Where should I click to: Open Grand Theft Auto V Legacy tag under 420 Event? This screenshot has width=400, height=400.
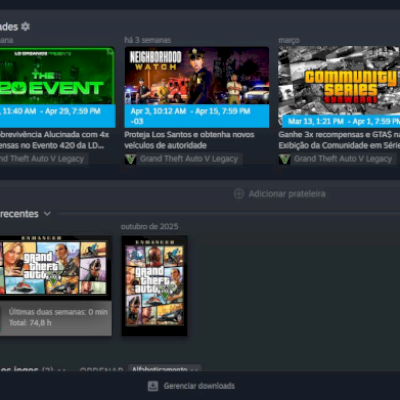click(44, 159)
